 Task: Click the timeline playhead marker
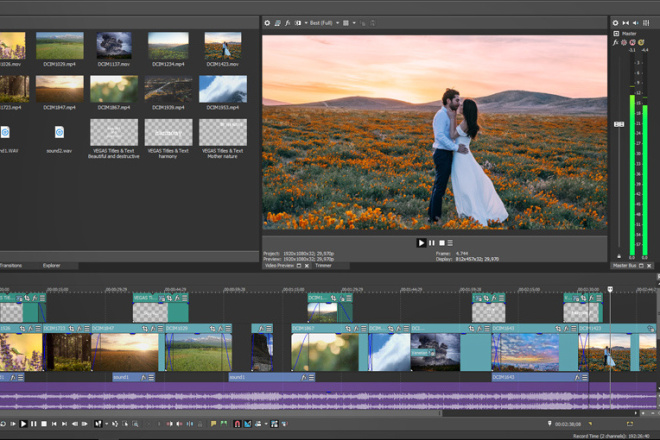coord(610,289)
